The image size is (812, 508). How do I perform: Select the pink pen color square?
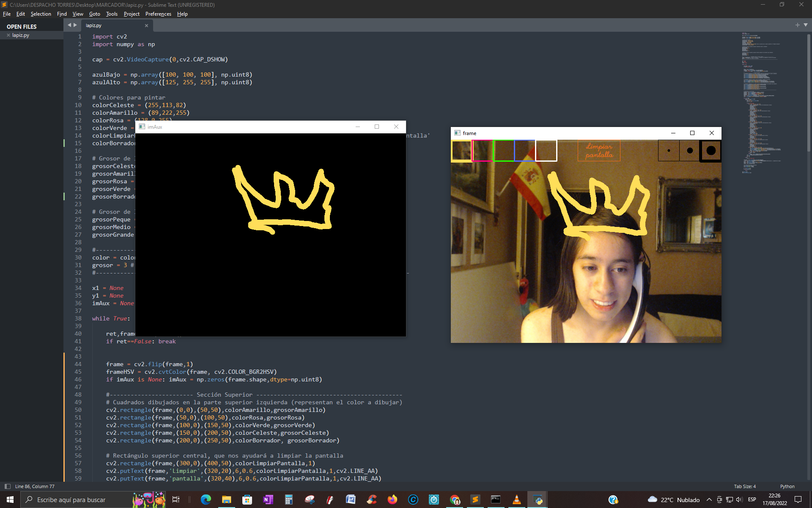(x=482, y=151)
